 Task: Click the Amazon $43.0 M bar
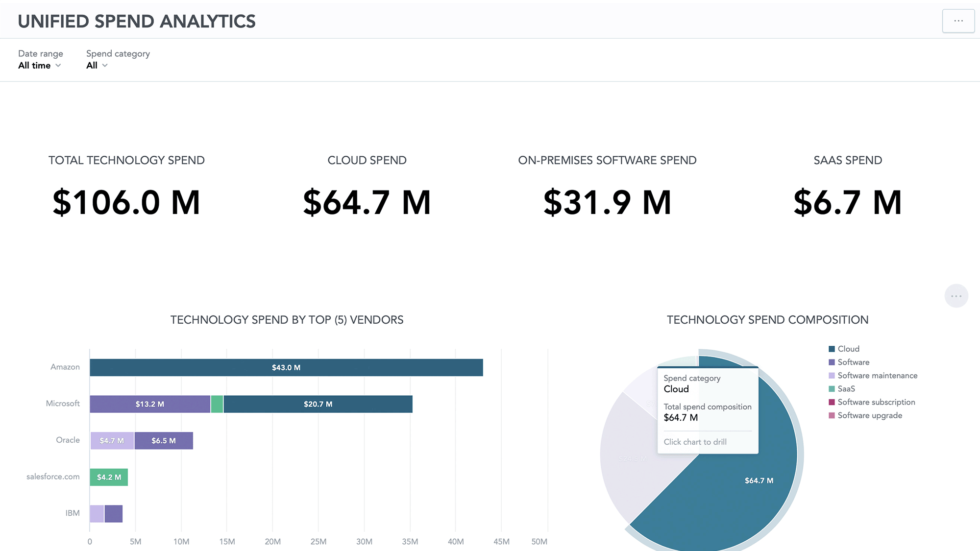pos(286,367)
